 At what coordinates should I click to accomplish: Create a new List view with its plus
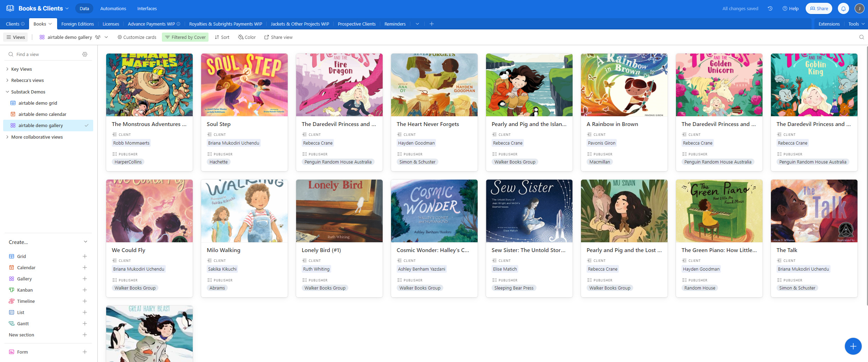(85, 312)
